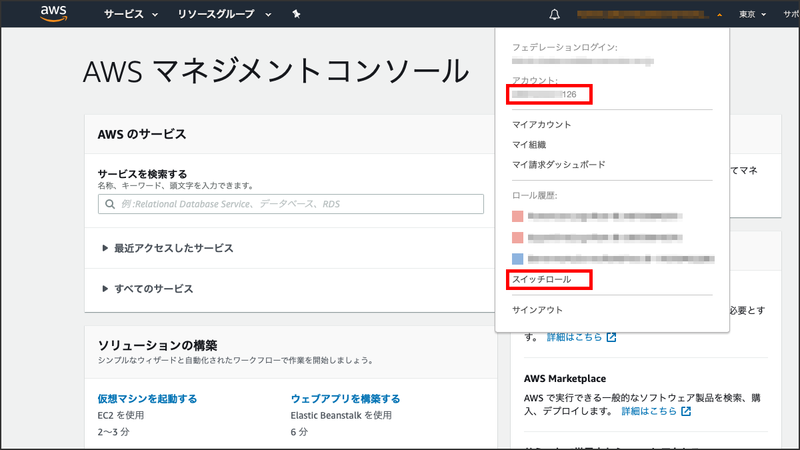Click 詳細はこちら link under AWS Marketplace
The width and height of the screenshot is (800, 450).
coord(649,411)
